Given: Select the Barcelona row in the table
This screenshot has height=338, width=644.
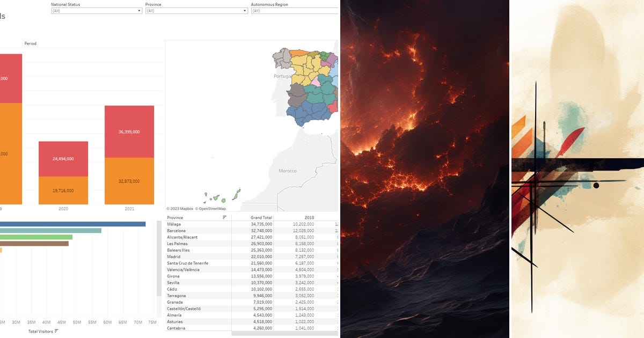Looking at the screenshot, I should 177,230.
